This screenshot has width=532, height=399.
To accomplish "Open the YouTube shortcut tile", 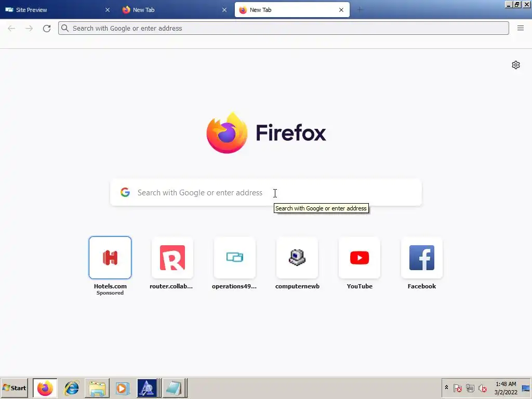I will pyautogui.click(x=360, y=258).
